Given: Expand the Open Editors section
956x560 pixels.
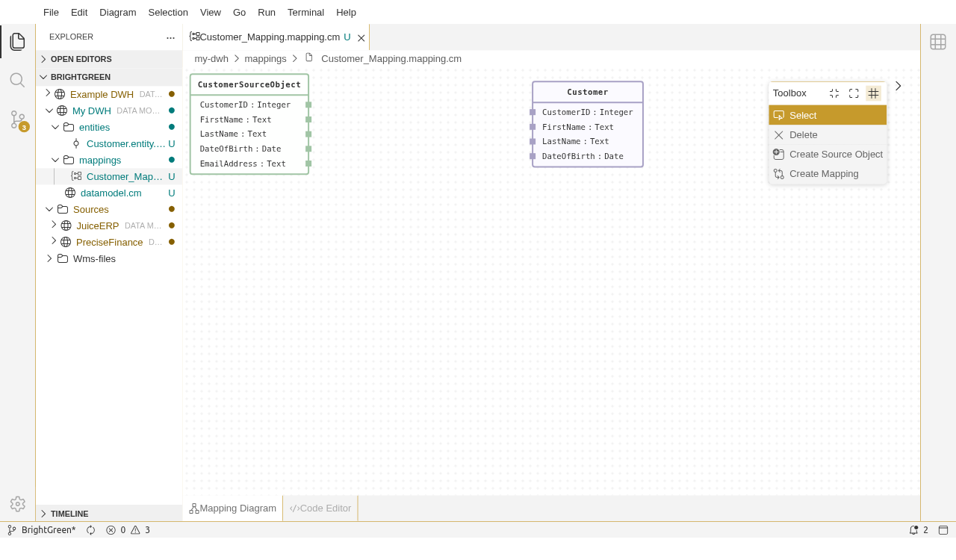Looking at the screenshot, I should [x=81, y=59].
